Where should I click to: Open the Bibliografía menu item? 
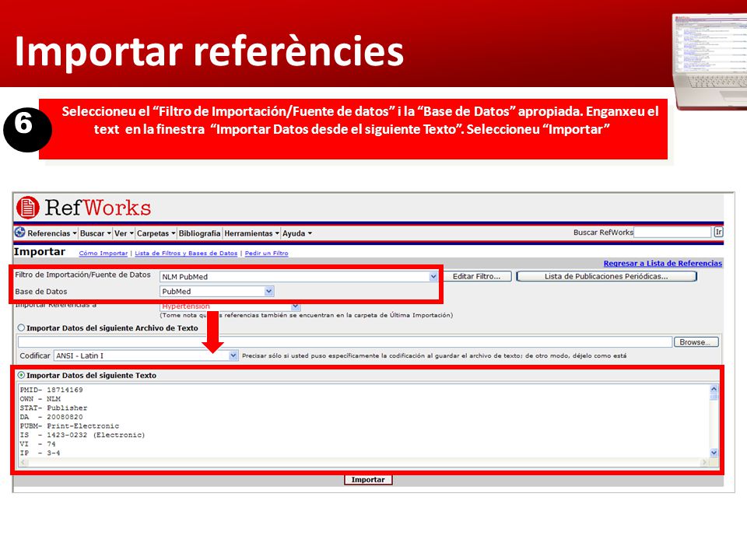(199, 233)
